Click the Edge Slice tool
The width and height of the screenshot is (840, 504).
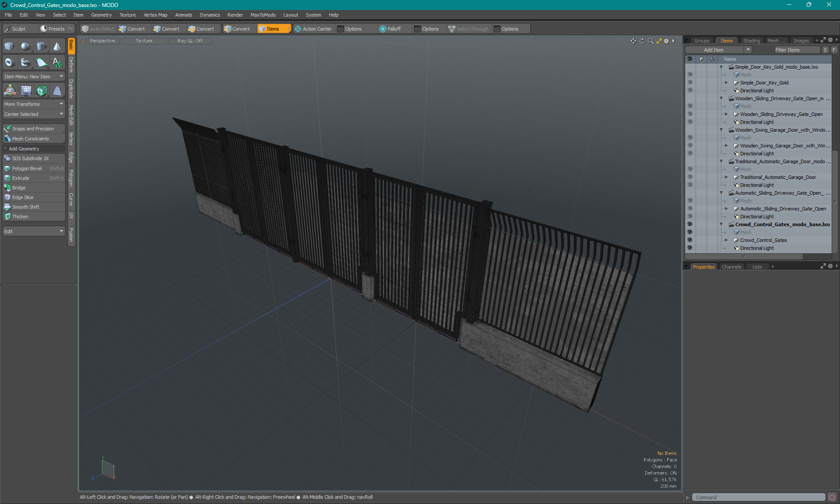tap(34, 197)
